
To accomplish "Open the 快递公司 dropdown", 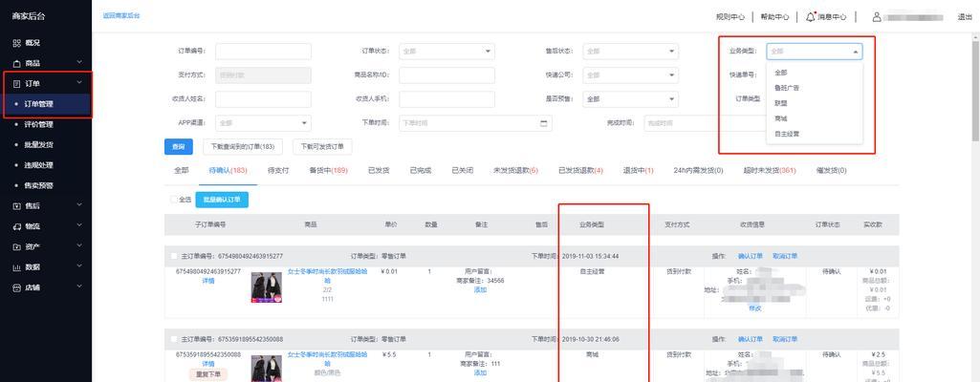I will click(x=631, y=74).
